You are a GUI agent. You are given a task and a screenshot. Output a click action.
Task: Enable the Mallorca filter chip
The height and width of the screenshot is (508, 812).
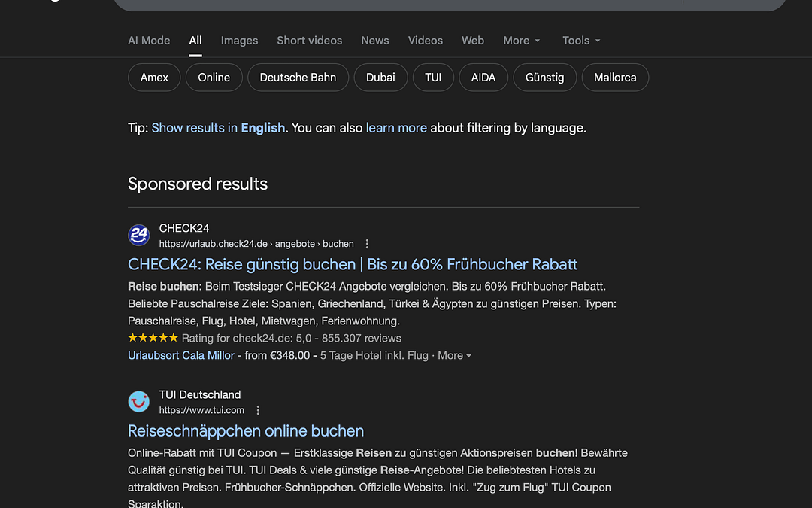pyautogui.click(x=615, y=77)
